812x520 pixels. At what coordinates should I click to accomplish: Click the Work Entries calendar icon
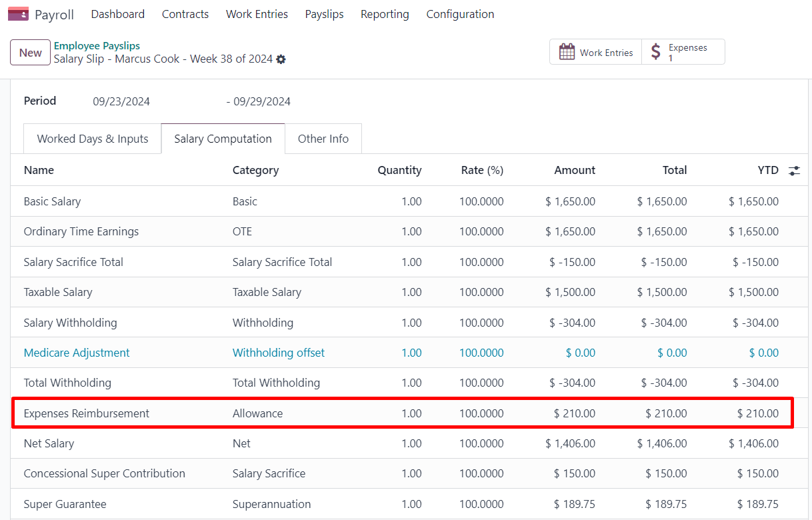(x=567, y=52)
